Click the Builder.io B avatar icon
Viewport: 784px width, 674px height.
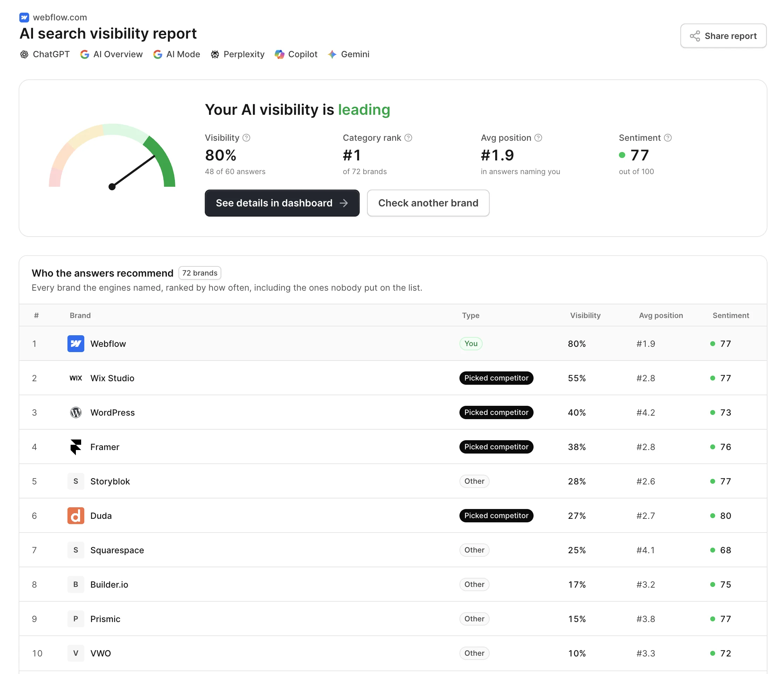tap(76, 585)
